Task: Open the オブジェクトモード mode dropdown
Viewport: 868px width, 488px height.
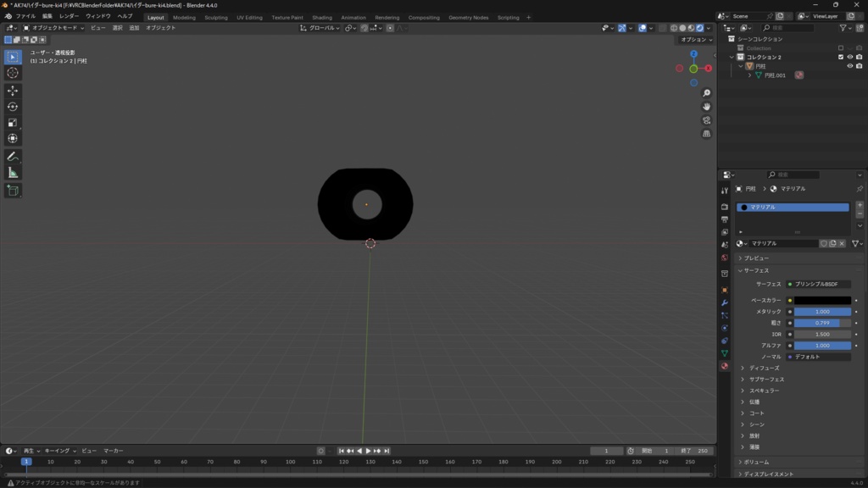Action: click(53, 28)
